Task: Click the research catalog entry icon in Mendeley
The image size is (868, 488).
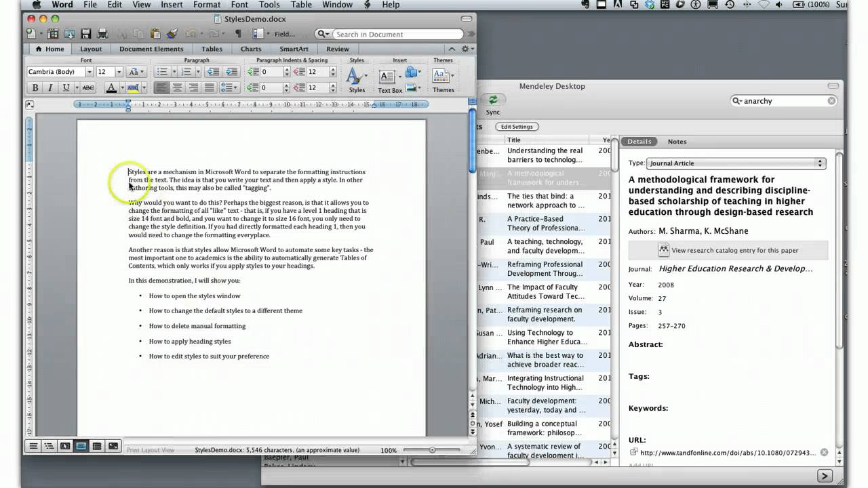Action: point(664,250)
